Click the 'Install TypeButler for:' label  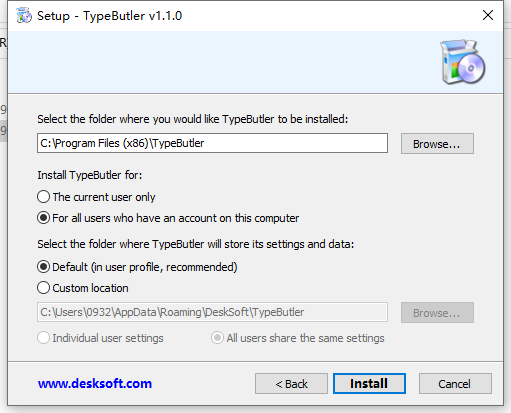tap(90, 175)
